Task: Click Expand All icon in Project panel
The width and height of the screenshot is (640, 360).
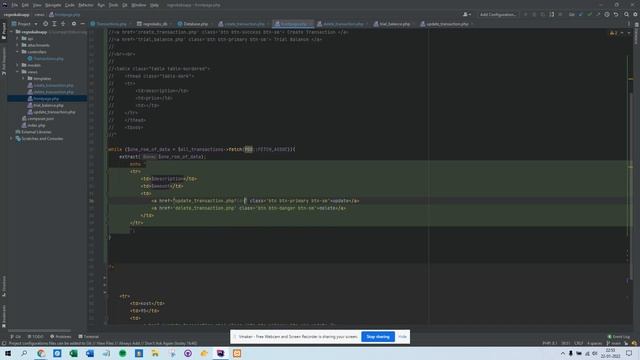Action: (x=54, y=24)
